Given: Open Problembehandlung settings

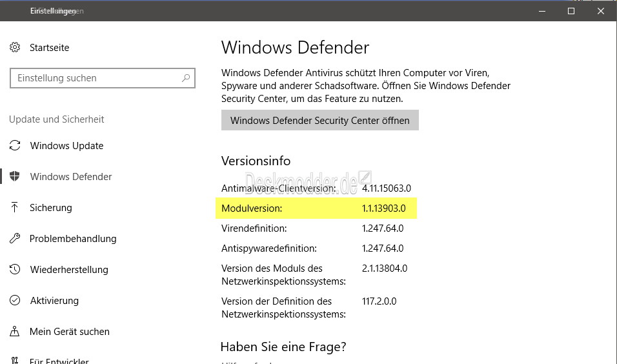Looking at the screenshot, I should [x=73, y=238].
